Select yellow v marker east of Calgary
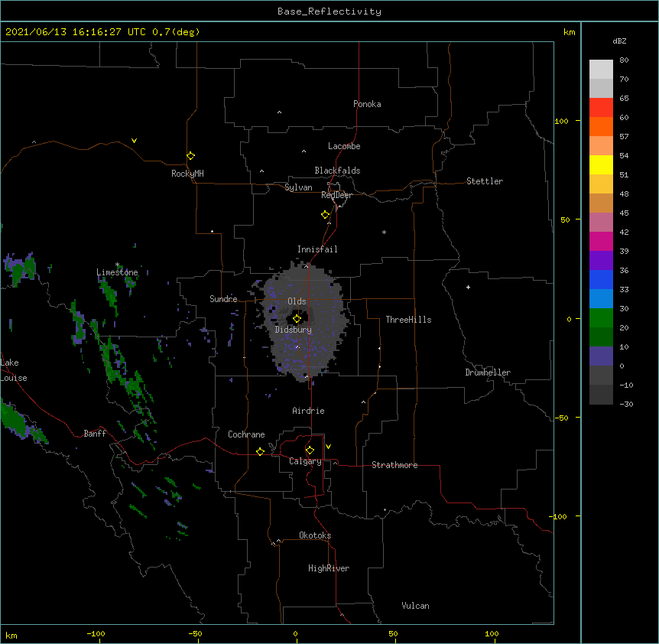The height and width of the screenshot is (644, 659). 328,447
